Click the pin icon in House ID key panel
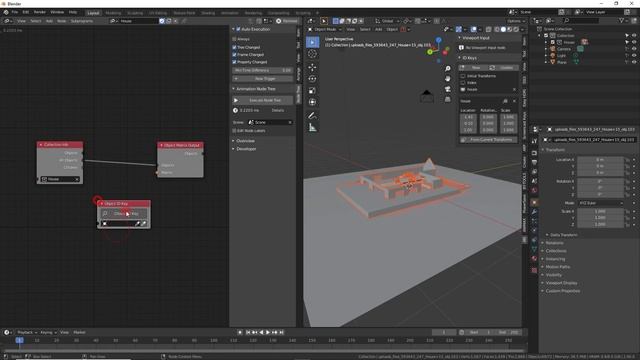The image size is (640, 360). coord(505,101)
